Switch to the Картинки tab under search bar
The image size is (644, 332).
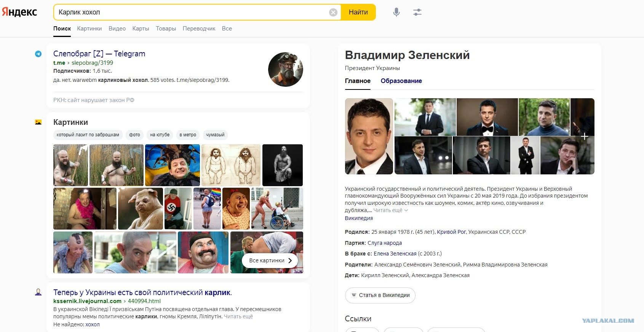pos(89,29)
